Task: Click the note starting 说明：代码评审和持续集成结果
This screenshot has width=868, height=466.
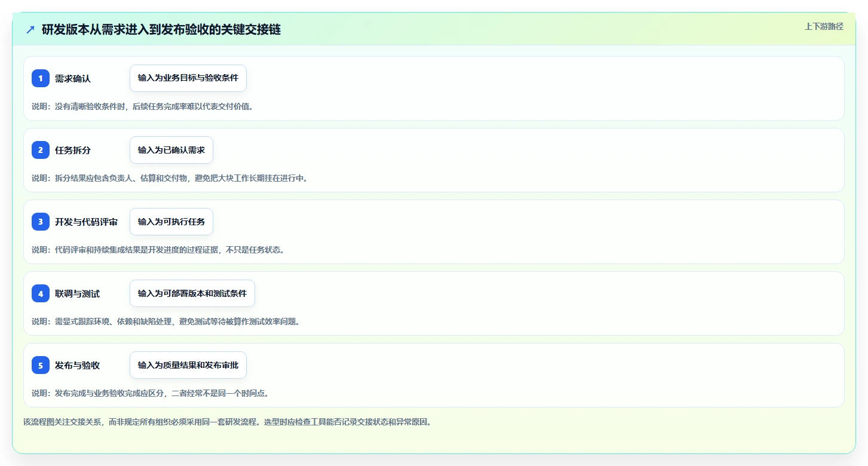Action: point(158,250)
